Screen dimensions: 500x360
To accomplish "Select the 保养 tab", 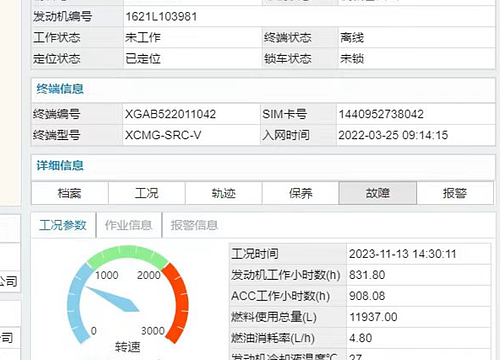I will click(x=301, y=193).
